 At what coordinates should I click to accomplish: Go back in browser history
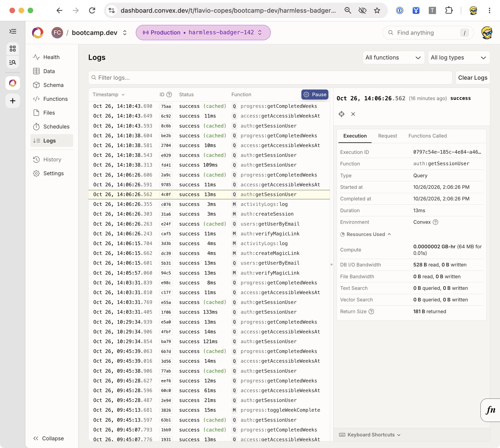(59, 10)
